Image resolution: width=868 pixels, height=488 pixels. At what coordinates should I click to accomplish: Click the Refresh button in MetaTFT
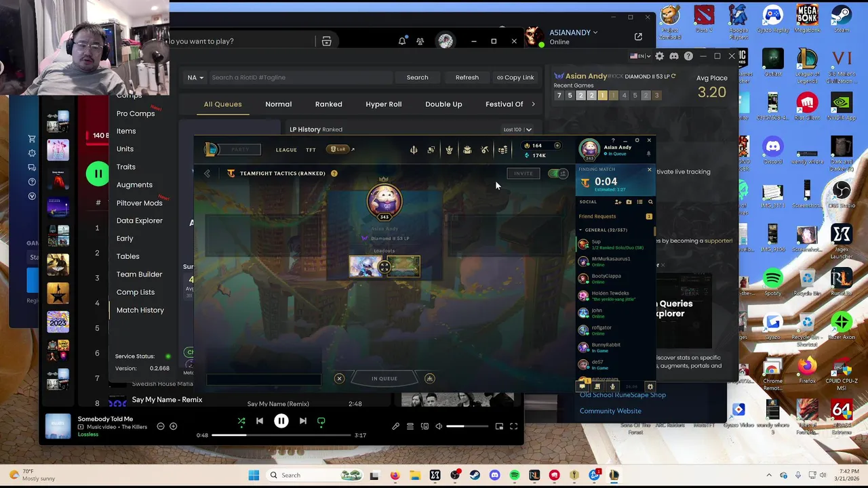point(467,77)
